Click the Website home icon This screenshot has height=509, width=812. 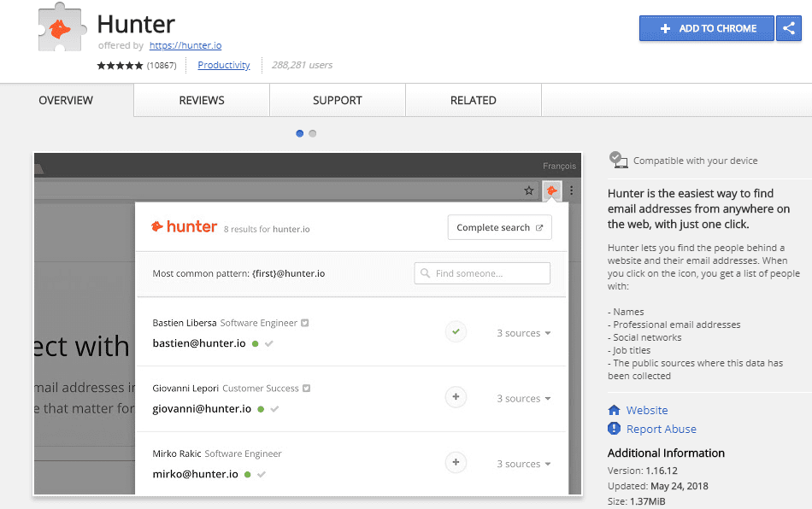click(614, 410)
